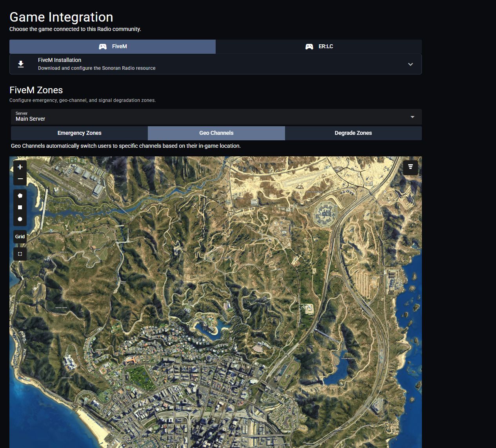This screenshot has height=448, width=496.
Task: Zoom in on the map
Action: pyautogui.click(x=20, y=167)
